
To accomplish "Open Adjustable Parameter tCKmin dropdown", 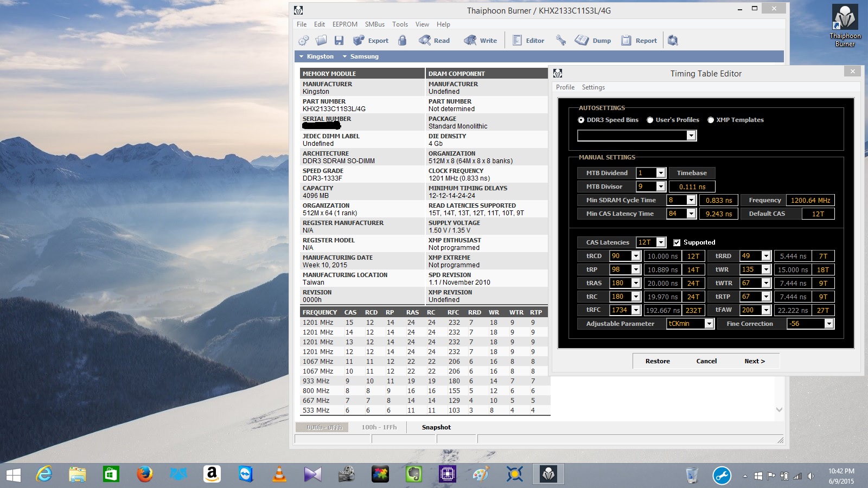I will [x=709, y=324].
